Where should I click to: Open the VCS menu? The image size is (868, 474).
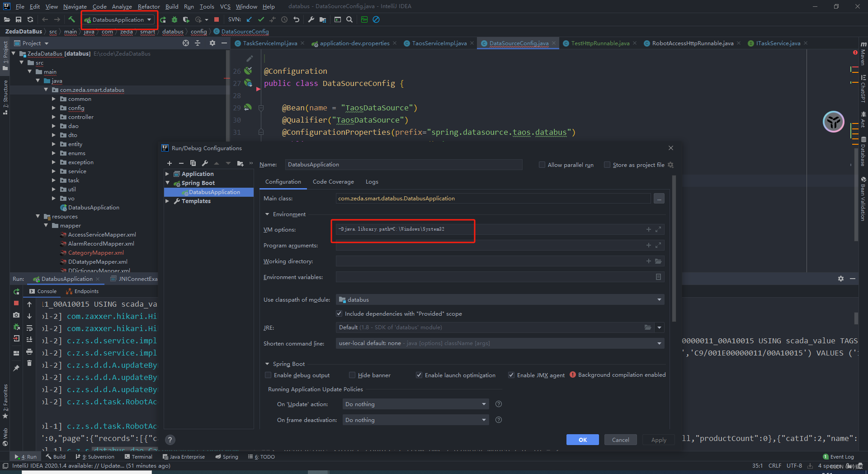click(225, 6)
